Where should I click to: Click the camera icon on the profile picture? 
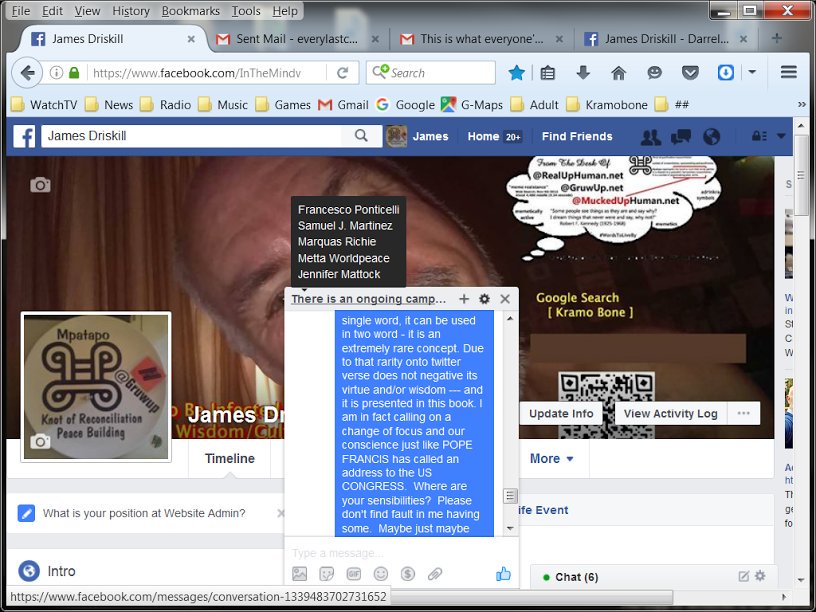(40, 442)
